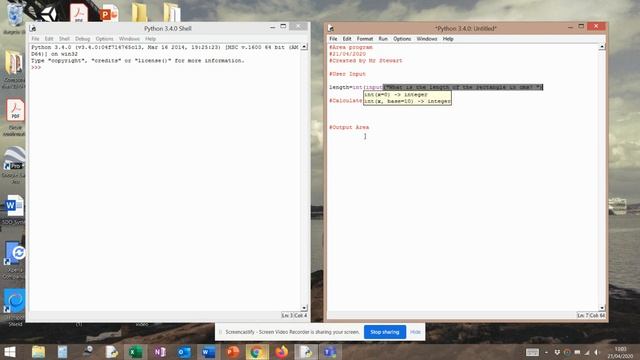This screenshot has height=360, width=640.
Task: Minimize the Untitled editor window
Action: tap(570, 27)
